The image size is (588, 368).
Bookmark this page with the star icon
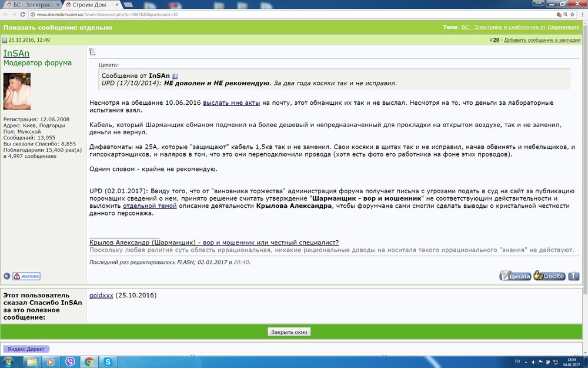[x=572, y=14]
